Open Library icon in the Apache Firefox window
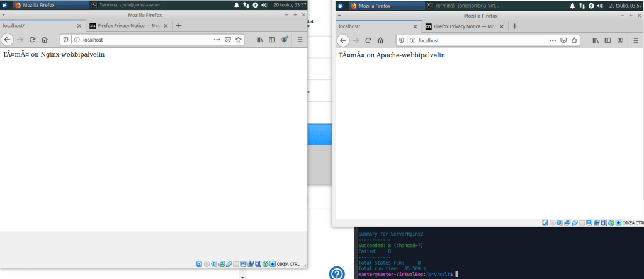 click(595, 40)
